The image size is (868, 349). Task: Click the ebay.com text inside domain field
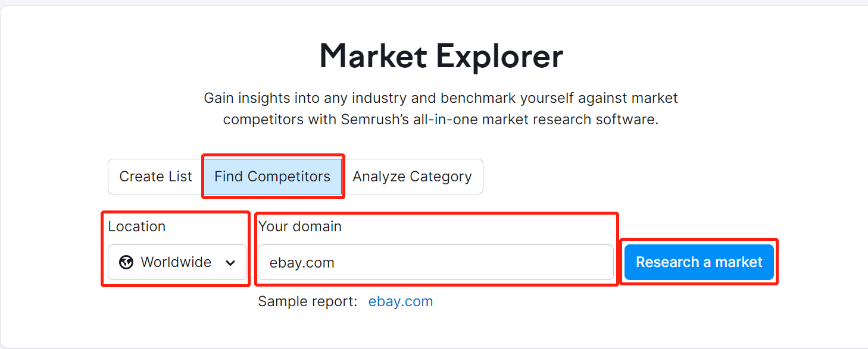302,263
